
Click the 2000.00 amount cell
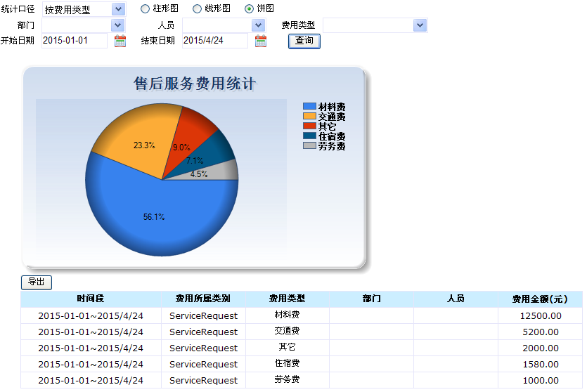[x=540, y=348]
